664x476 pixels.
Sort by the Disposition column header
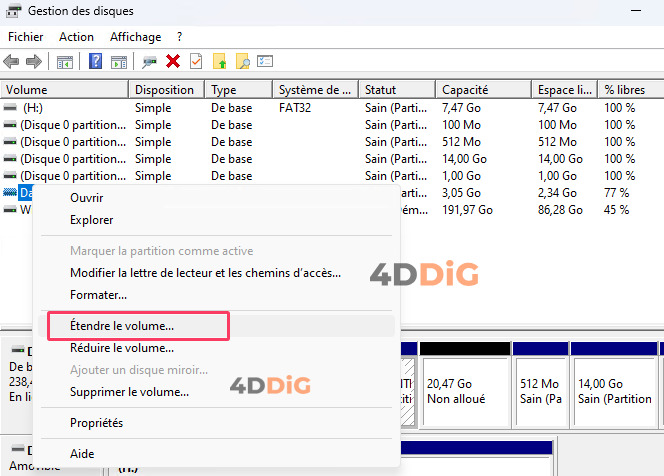[167, 90]
